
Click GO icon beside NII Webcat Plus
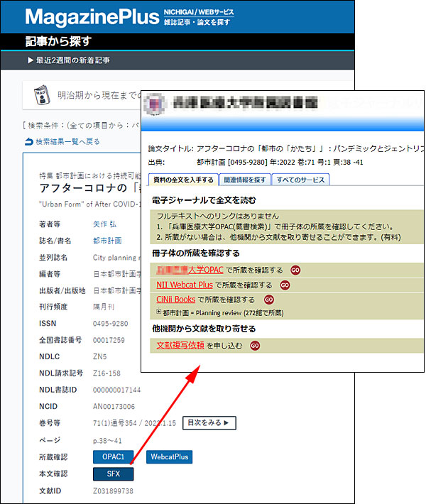(x=285, y=285)
